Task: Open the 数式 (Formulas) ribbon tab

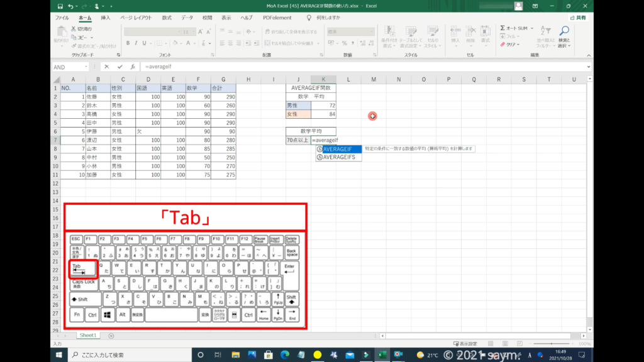Action: point(167,18)
